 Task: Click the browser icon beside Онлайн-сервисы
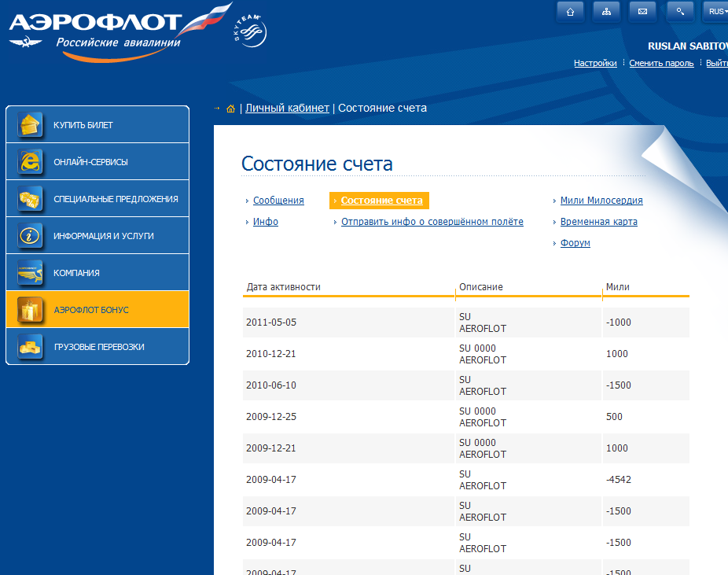(x=30, y=161)
